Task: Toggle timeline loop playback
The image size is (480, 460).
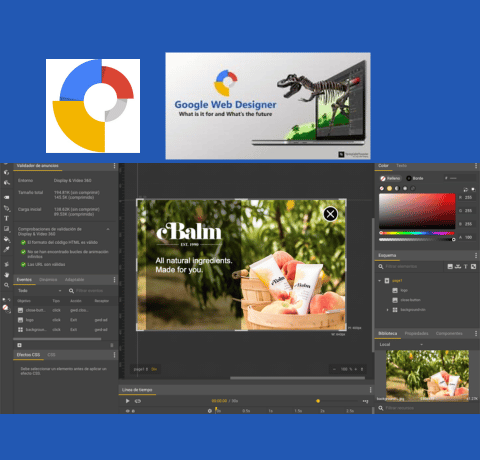Action: pos(138,401)
